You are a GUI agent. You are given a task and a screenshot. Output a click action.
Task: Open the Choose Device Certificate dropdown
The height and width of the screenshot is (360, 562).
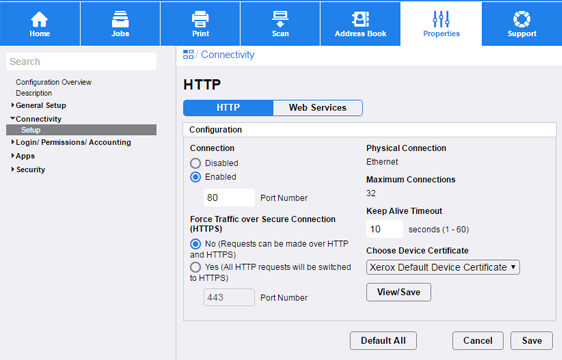point(443,267)
